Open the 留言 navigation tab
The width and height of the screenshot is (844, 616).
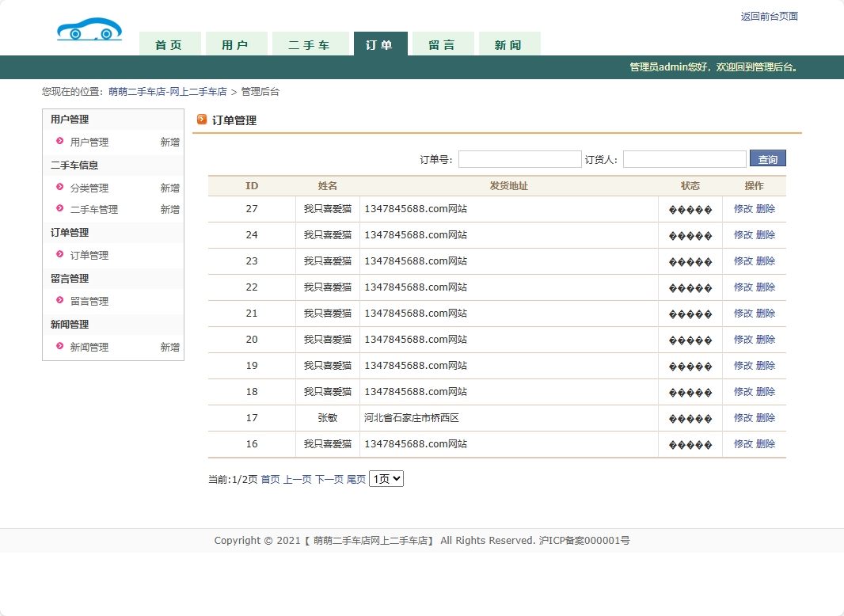[x=442, y=45]
